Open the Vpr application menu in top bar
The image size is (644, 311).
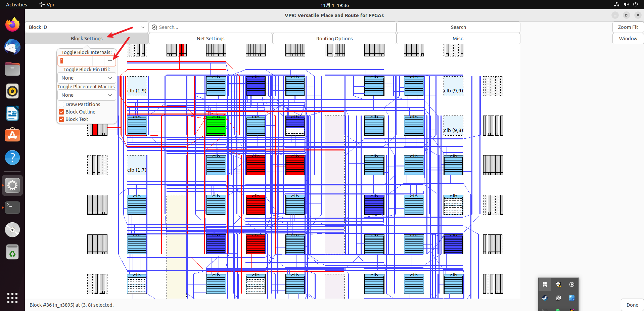click(47, 5)
